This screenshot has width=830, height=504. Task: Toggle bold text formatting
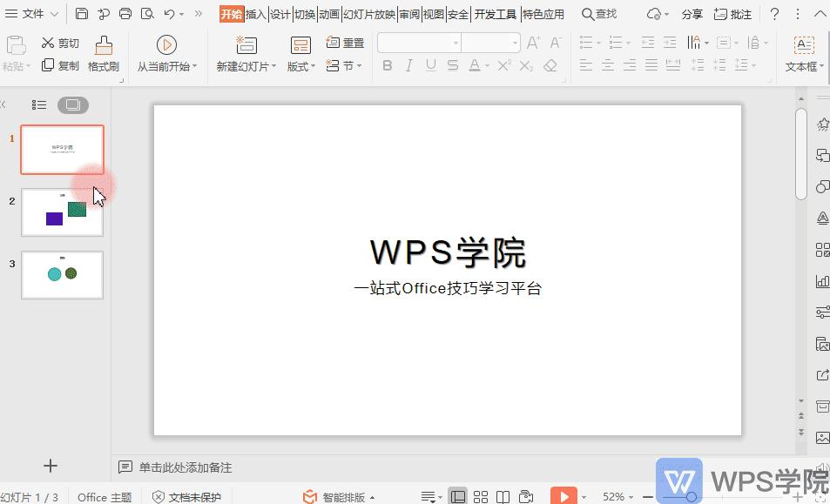(387, 64)
